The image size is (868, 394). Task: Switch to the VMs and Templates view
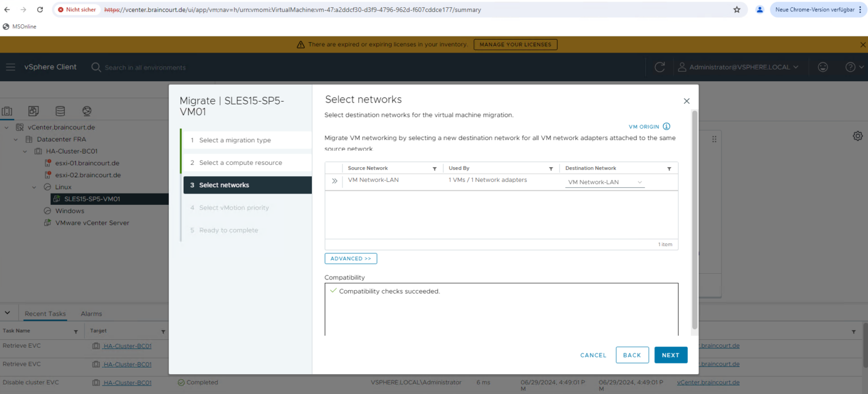[34, 111]
